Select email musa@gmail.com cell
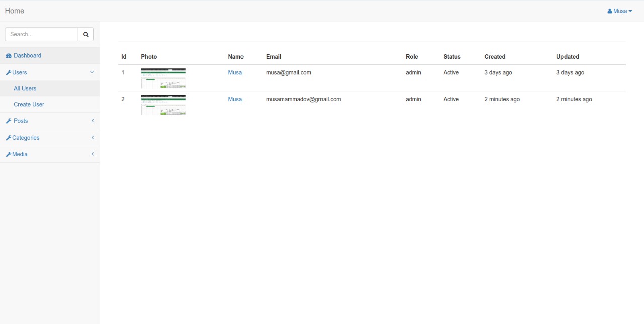 [289, 72]
